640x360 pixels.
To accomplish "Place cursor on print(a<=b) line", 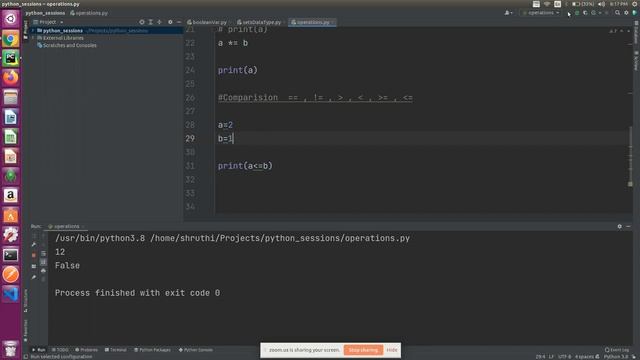I will coord(245,166).
